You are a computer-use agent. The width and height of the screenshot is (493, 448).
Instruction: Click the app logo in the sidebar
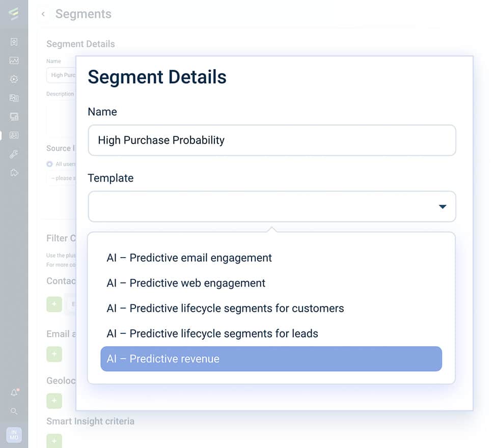coord(14,14)
